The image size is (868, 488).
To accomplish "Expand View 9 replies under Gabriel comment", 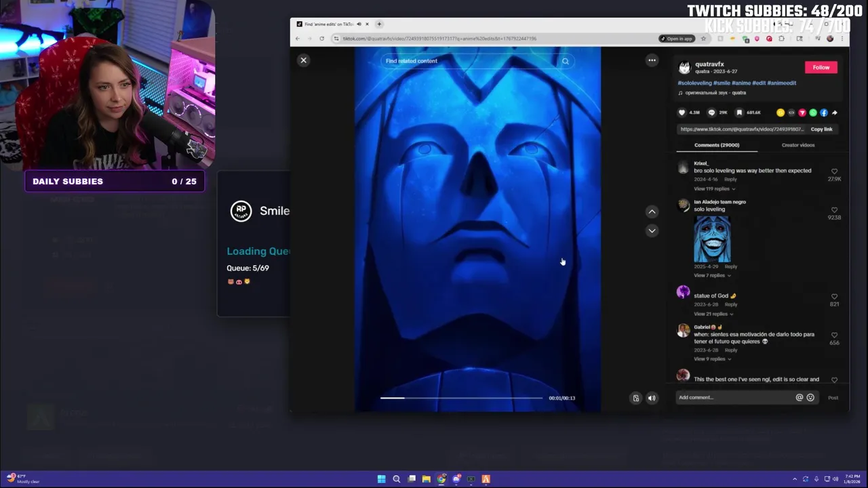I will pyautogui.click(x=712, y=359).
